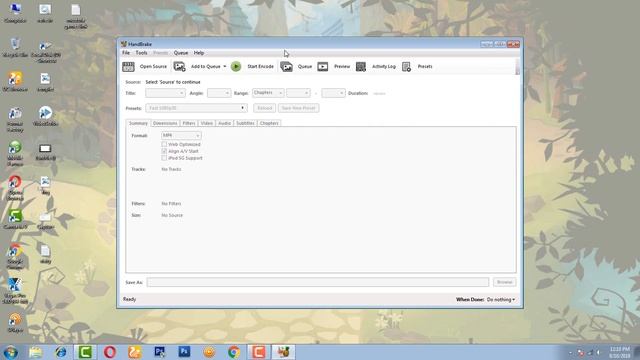Switch to the Chapters tab
Screen dimensions: 640x360
tap(269, 123)
